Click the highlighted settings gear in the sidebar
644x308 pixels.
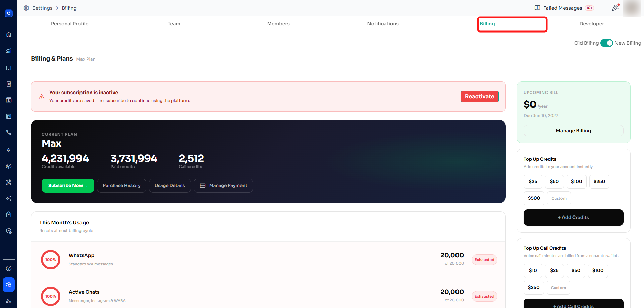[x=9, y=285]
